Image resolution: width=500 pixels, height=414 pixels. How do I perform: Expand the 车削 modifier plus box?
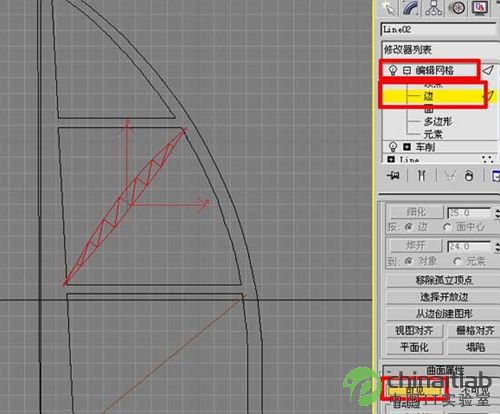pos(407,147)
